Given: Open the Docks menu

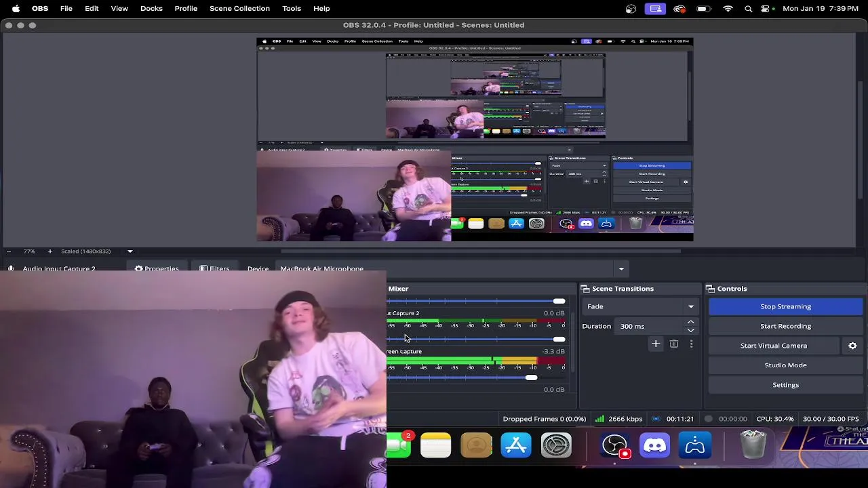Looking at the screenshot, I should pyautogui.click(x=151, y=8).
